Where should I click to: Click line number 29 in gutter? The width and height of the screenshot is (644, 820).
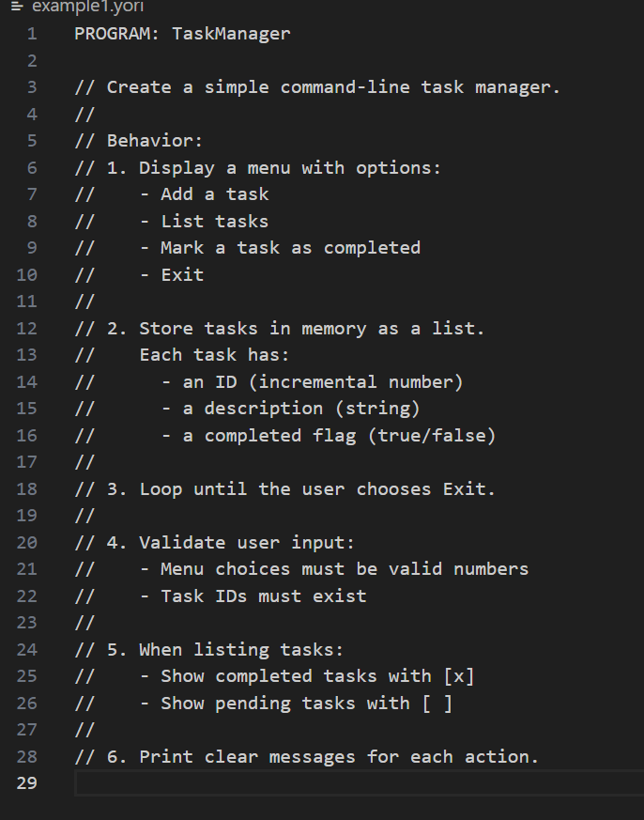27,783
